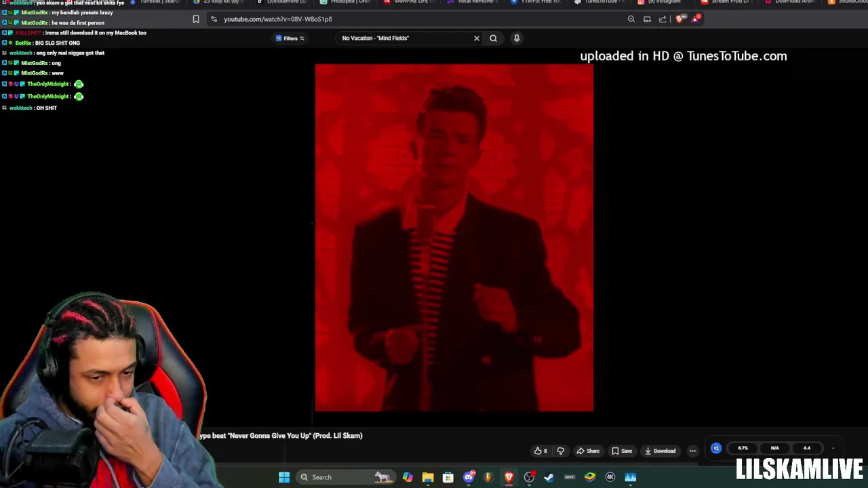Download the video
The image size is (868, 488).
(x=660, y=451)
